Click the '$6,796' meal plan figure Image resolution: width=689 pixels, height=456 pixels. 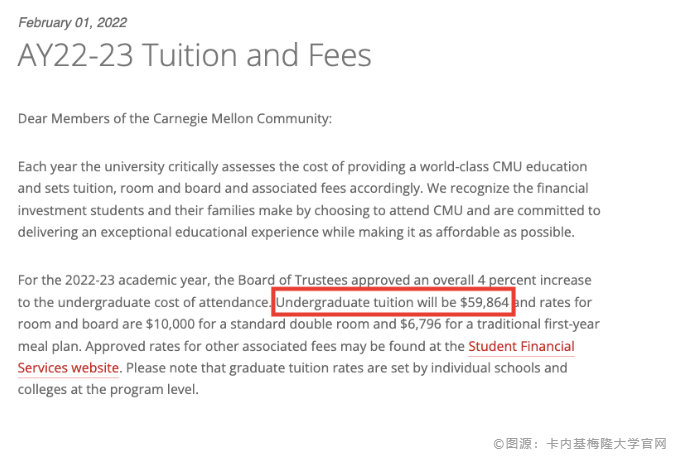pos(421,324)
